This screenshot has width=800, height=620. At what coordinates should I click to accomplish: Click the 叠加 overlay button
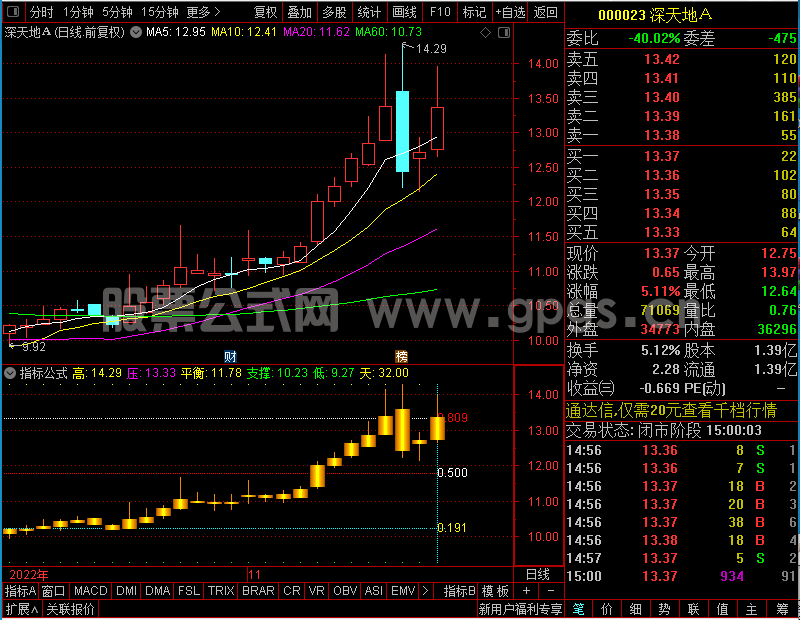[x=299, y=12]
